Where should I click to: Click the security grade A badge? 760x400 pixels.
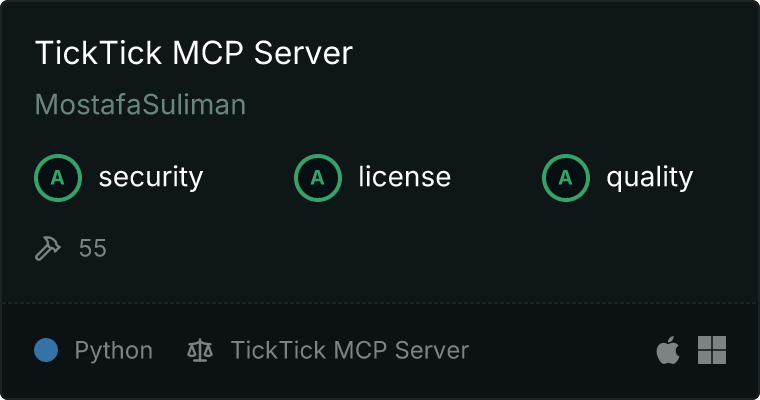click(58, 178)
